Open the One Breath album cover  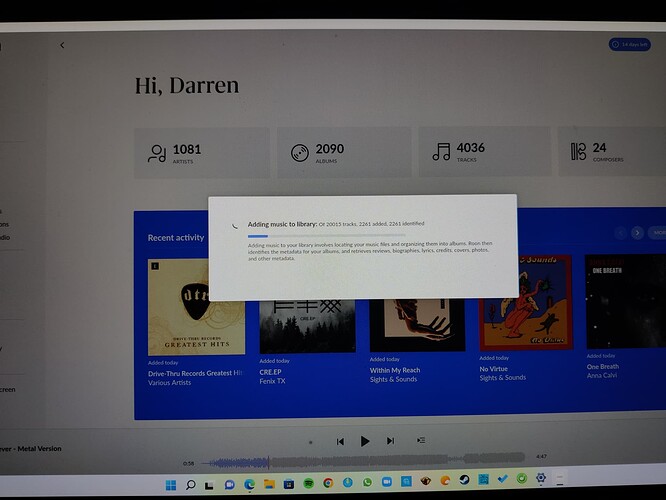(626, 301)
